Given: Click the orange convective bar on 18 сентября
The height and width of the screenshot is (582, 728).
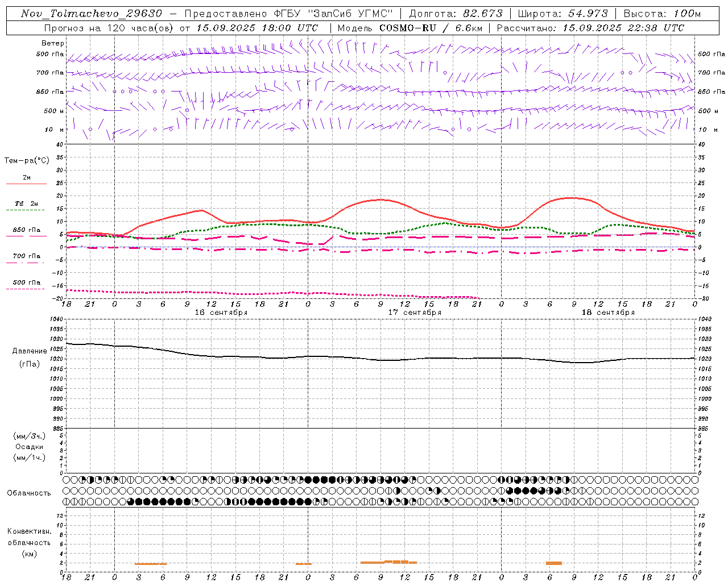Looking at the screenshot, I should 554,563.
